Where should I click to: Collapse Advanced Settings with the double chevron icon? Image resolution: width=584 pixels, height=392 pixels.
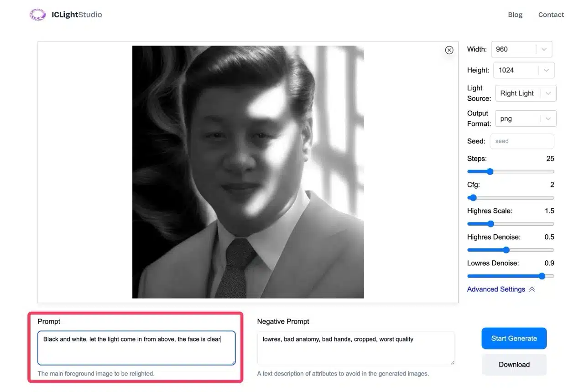tap(532, 289)
